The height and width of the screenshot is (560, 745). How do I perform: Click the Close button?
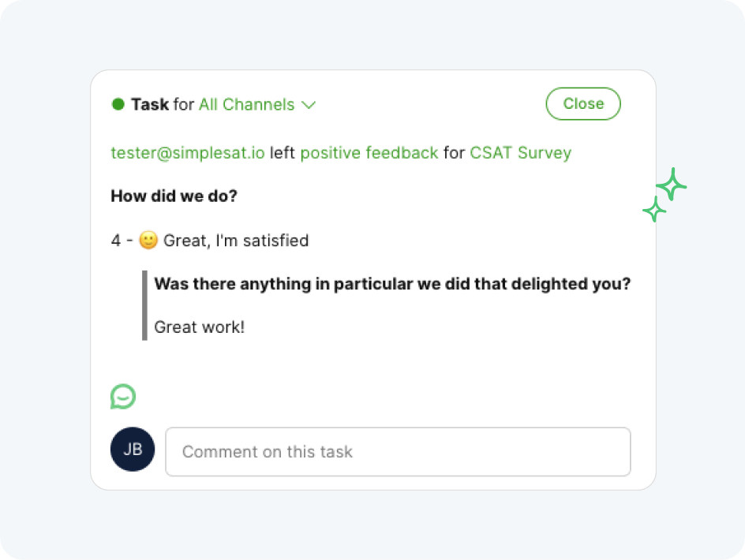[x=583, y=103]
